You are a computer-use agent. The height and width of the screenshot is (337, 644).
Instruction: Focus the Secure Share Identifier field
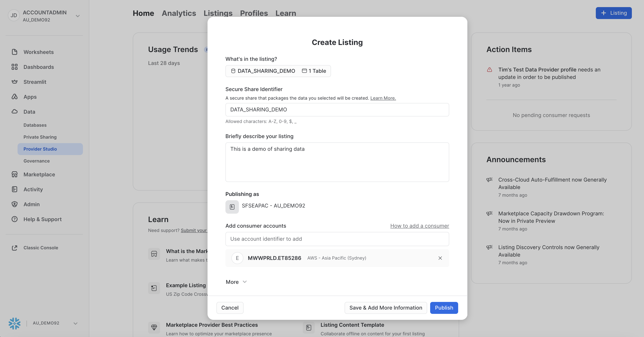(337, 110)
